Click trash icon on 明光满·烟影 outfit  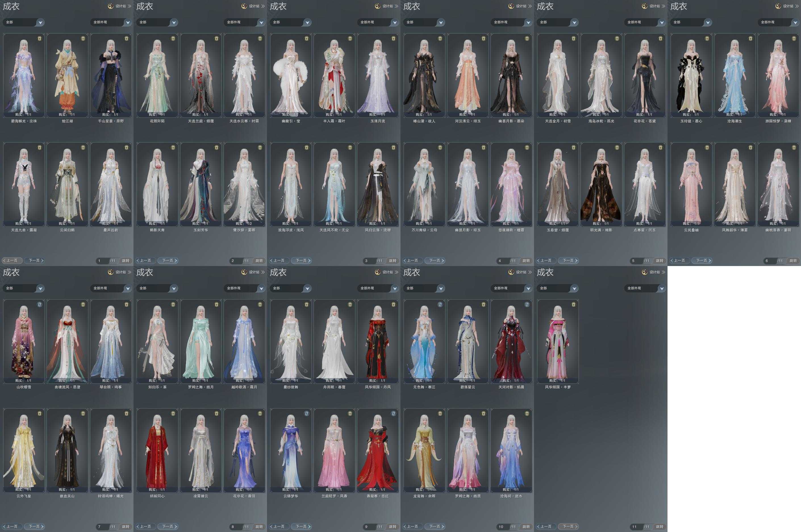point(617,148)
